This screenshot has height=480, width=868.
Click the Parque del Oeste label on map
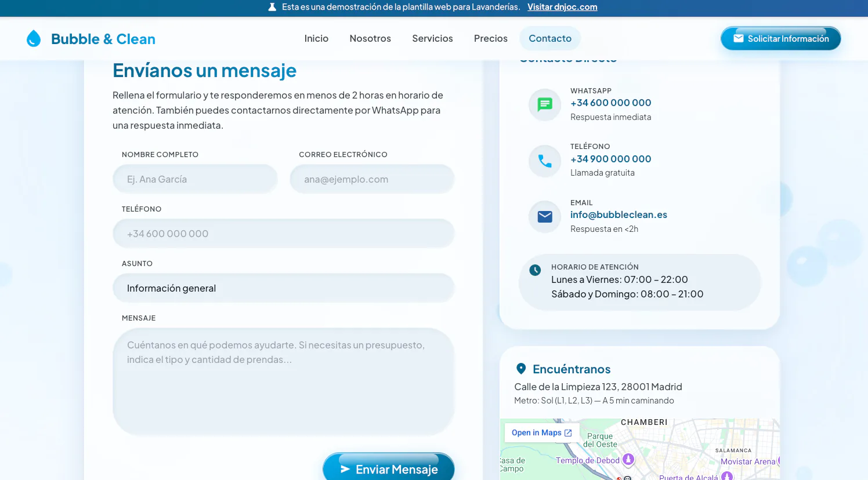point(600,440)
